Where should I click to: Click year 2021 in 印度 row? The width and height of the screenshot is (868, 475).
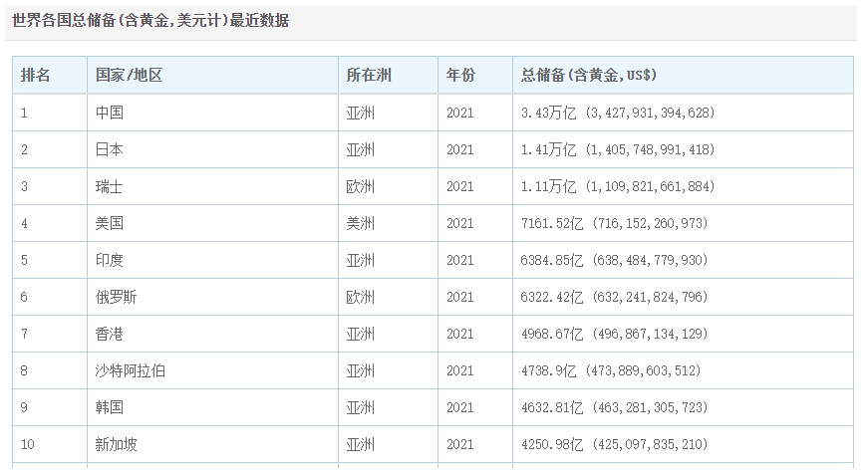point(460,260)
